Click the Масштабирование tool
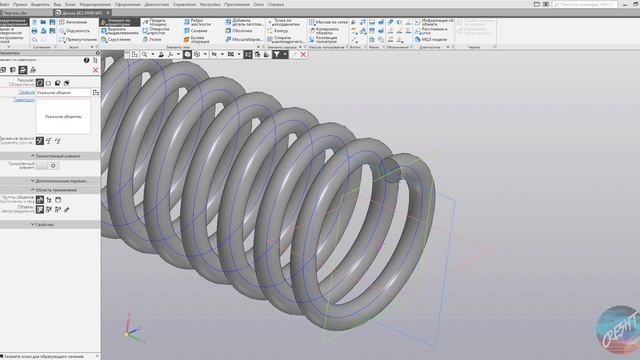 [x=243, y=40]
